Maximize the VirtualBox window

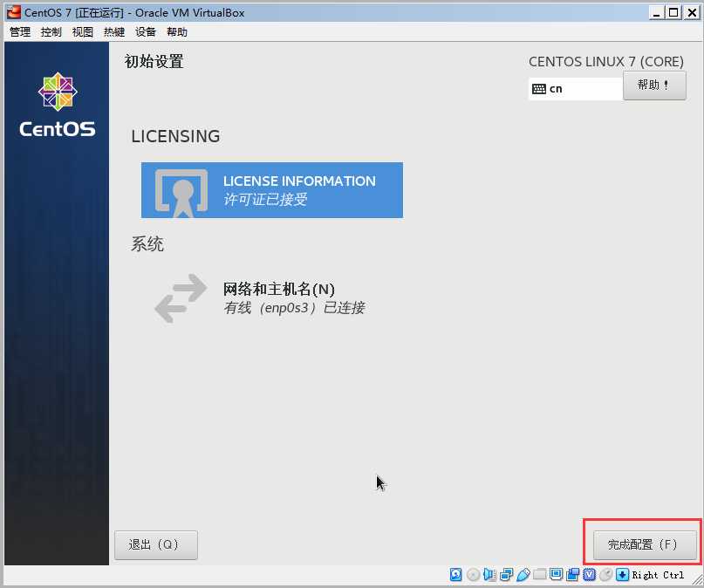pos(673,12)
